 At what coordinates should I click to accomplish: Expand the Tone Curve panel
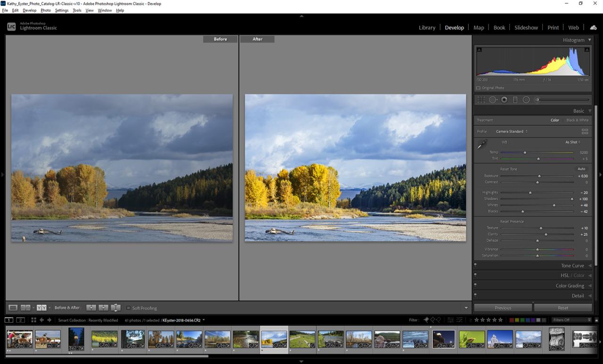[x=589, y=266]
